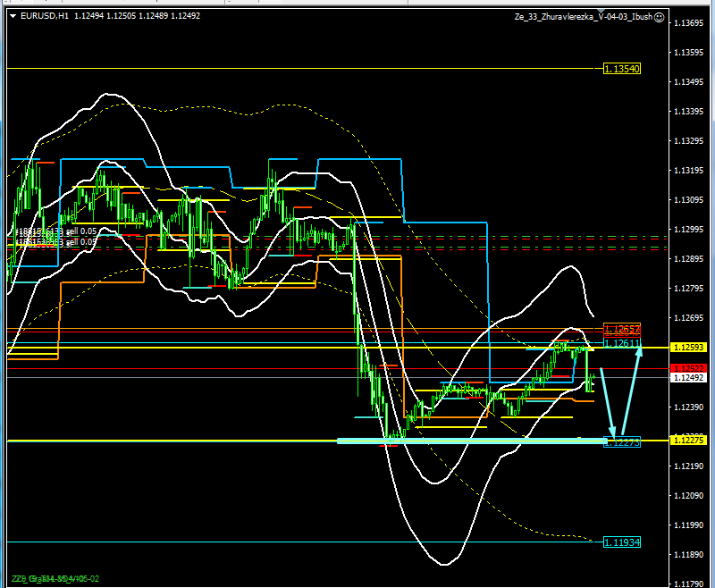This screenshot has height=588, width=715.
Task: Click the green indicator label at chart bottom-left
Action: (55, 579)
